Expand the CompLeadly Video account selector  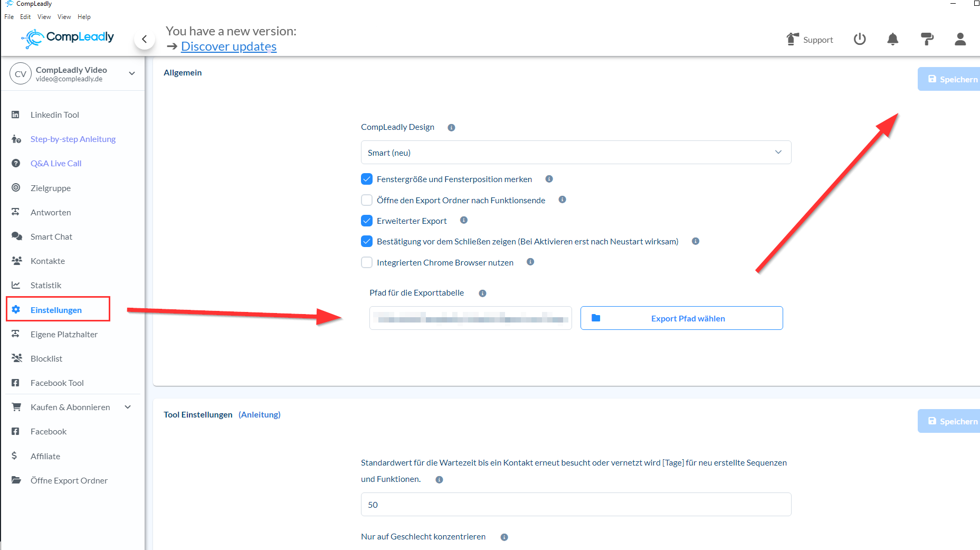coord(132,73)
